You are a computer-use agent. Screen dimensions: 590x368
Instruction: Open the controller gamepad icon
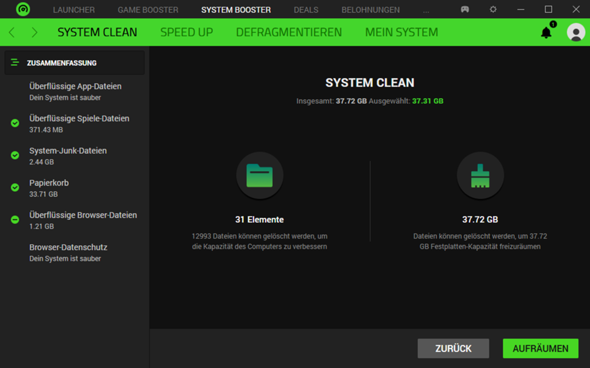(465, 9)
